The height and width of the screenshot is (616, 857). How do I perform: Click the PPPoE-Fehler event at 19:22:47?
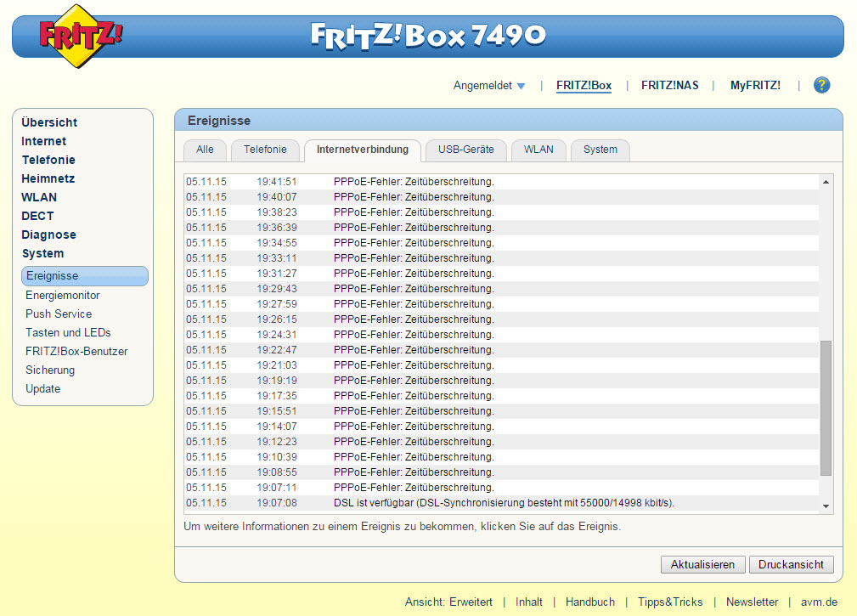point(502,350)
